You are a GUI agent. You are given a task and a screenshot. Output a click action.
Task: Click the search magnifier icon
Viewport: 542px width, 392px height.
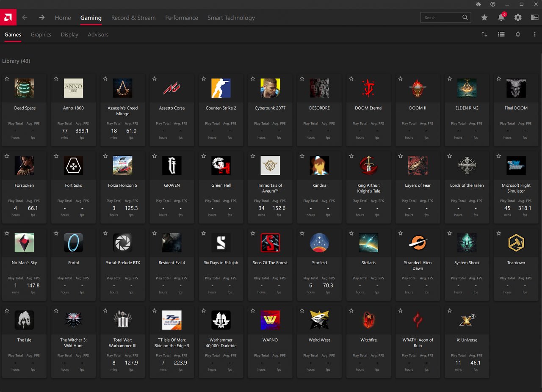coord(465,17)
